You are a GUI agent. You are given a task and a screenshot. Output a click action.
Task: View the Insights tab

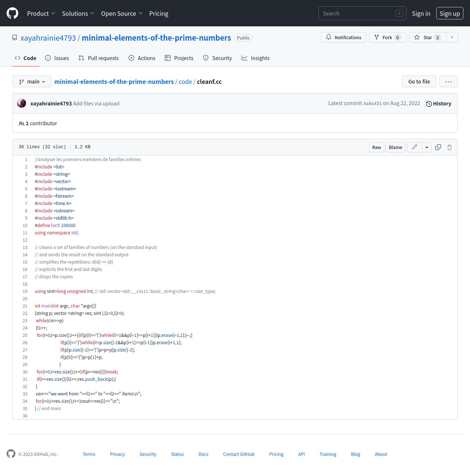[255, 58]
